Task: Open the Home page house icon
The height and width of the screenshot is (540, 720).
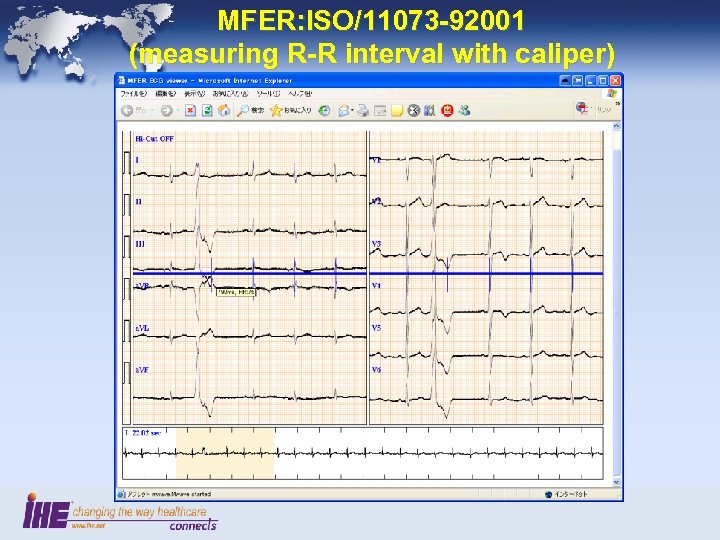Action: (x=224, y=111)
